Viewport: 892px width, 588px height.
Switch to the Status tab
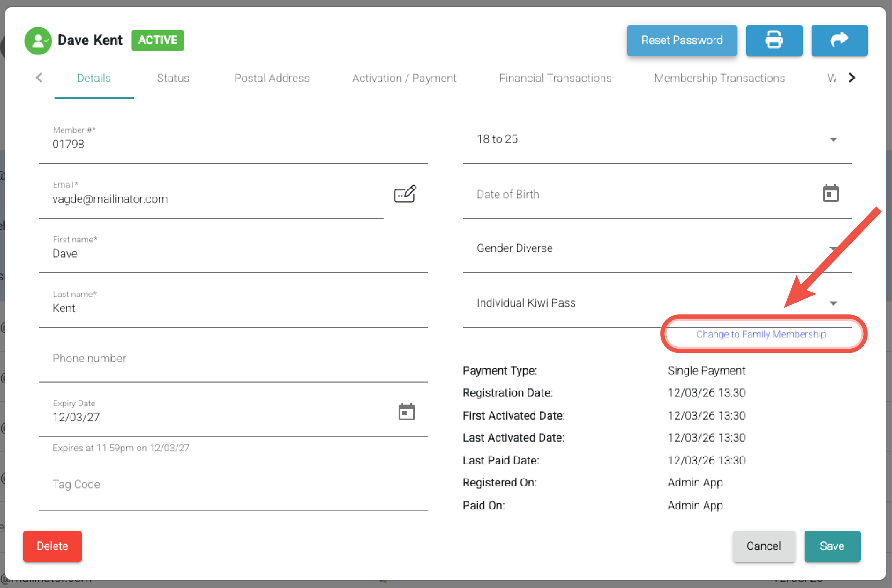(173, 78)
